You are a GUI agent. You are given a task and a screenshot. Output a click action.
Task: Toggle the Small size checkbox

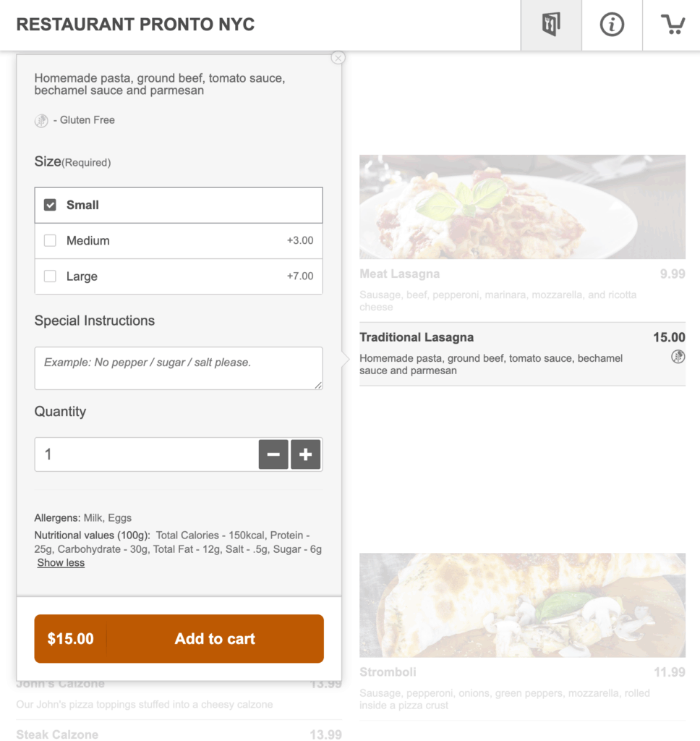tap(50, 205)
